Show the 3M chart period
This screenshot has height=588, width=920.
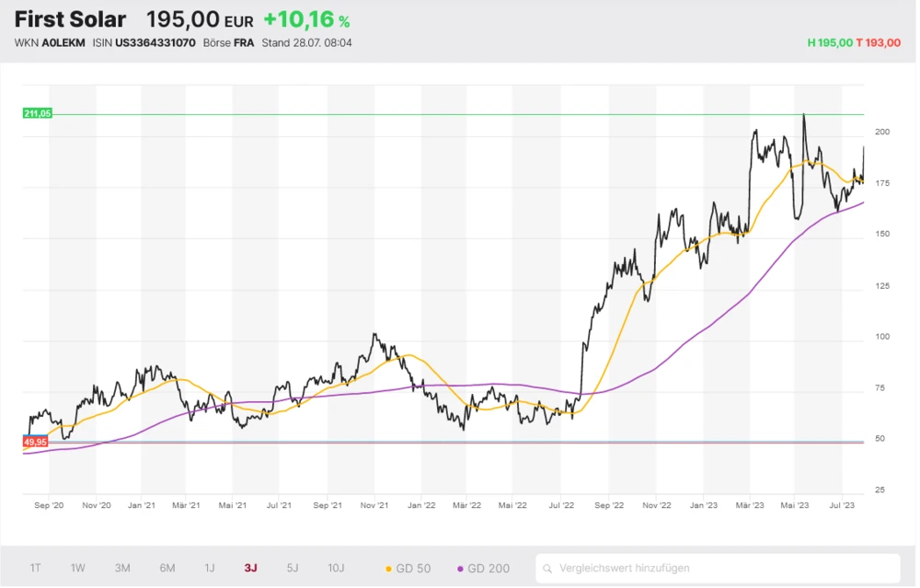coord(122,569)
